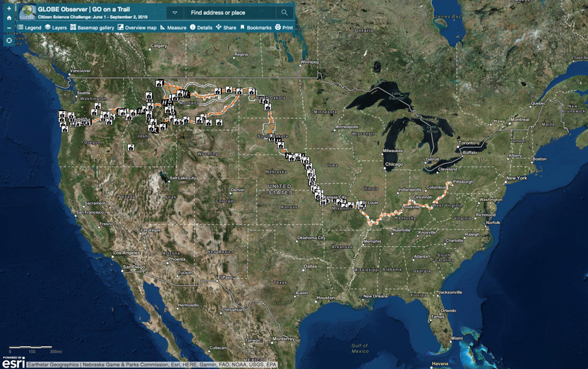
Task: Click the UNITED STATES country label
Action: (x=280, y=189)
